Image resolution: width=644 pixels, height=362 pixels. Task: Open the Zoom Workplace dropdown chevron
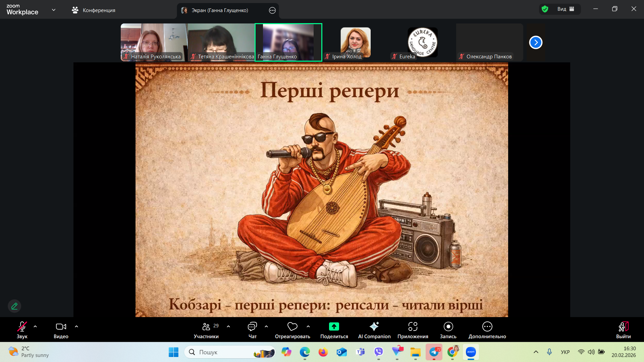[54, 10]
